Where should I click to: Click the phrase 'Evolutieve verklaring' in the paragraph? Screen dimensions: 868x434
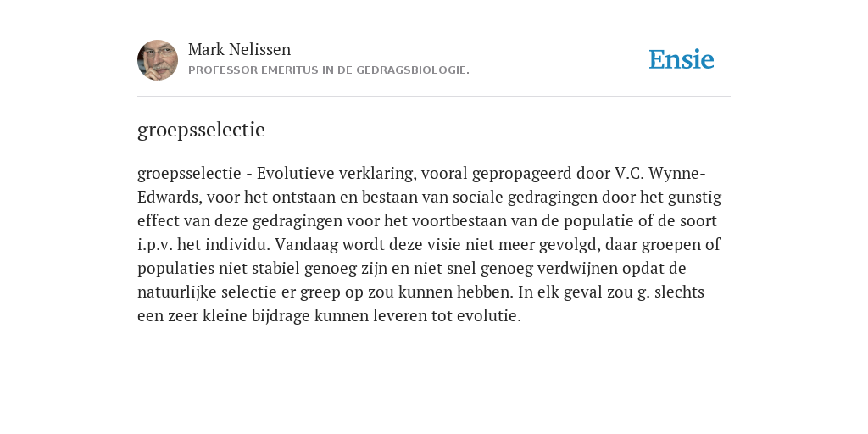click(x=336, y=174)
